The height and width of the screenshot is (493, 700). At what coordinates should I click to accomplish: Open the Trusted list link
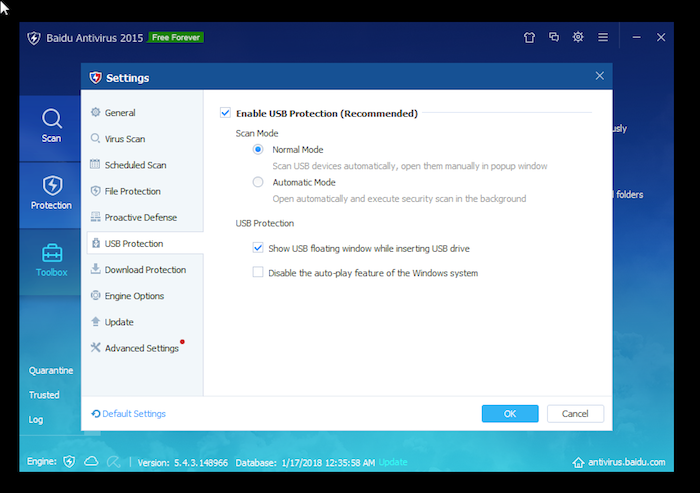tap(44, 395)
